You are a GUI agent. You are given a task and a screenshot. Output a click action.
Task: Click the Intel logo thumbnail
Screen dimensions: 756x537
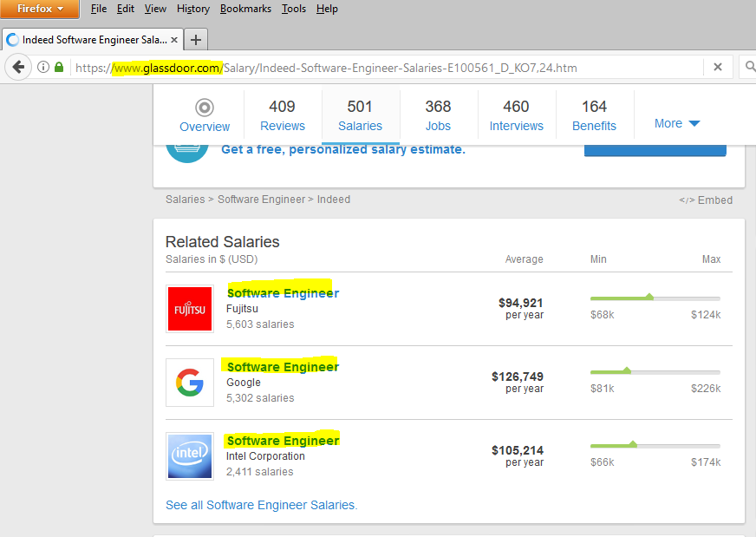190,456
